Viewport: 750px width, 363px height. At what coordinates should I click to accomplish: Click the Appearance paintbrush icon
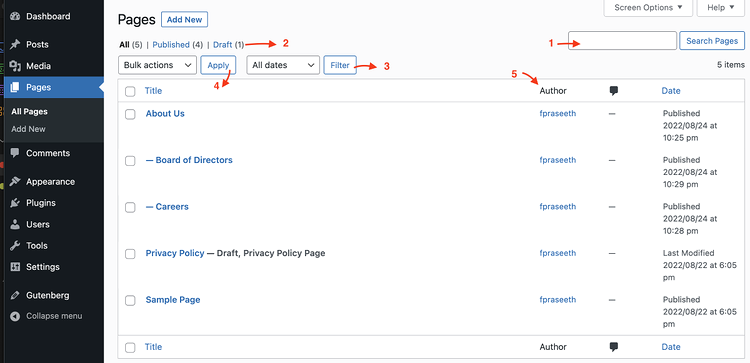[x=15, y=182]
